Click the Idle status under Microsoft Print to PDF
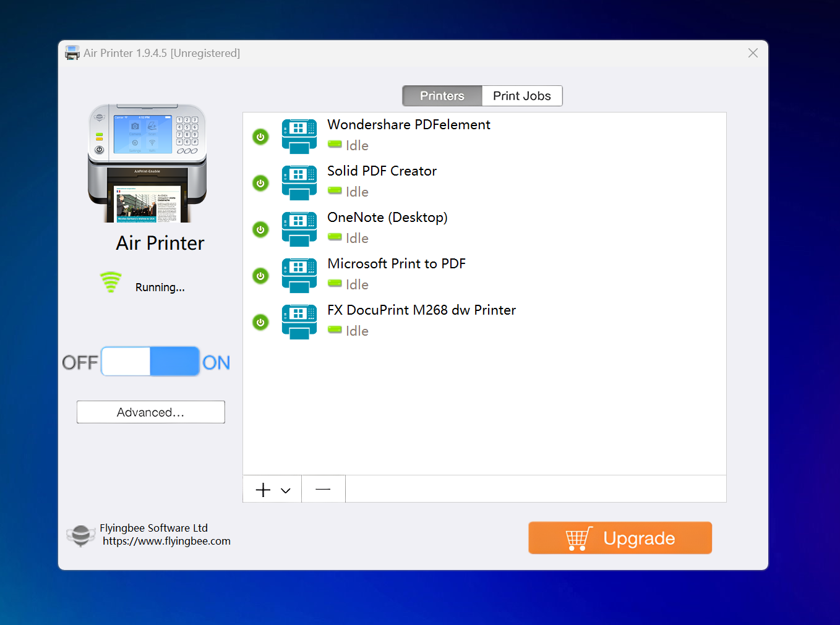Screen dimensions: 840x625 (x=357, y=284)
